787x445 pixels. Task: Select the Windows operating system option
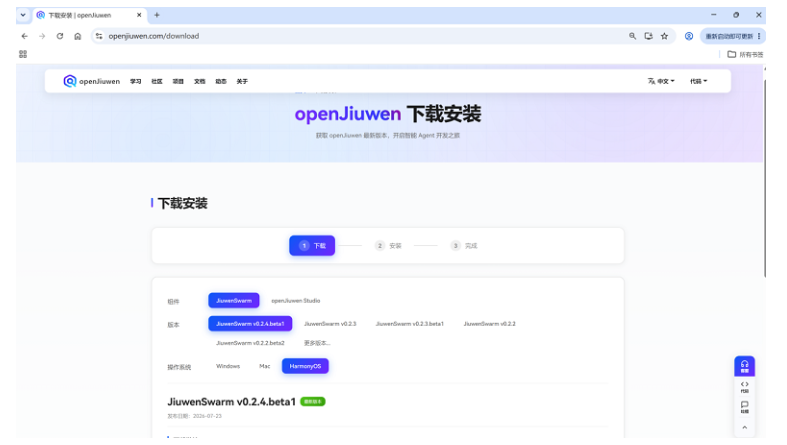(x=228, y=366)
